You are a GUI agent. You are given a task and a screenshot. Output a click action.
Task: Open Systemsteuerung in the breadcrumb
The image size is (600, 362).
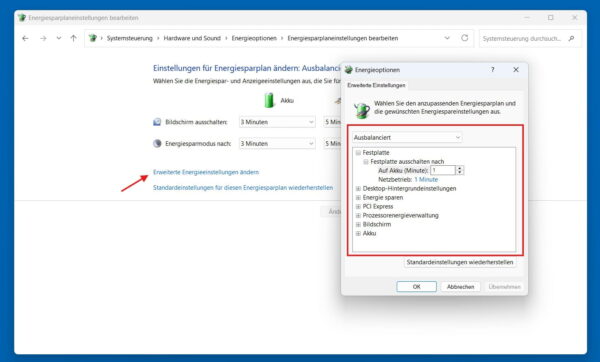tap(129, 38)
